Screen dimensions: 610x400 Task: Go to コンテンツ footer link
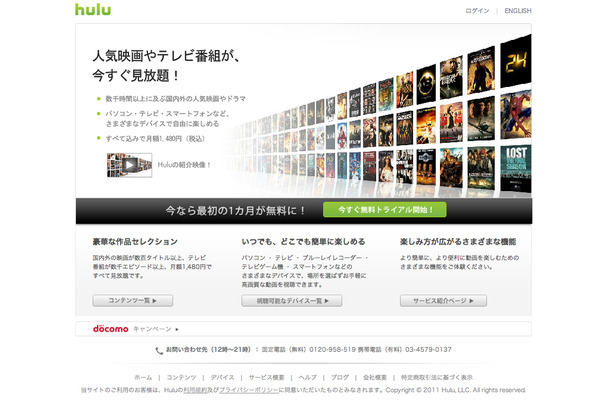point(181,377)
